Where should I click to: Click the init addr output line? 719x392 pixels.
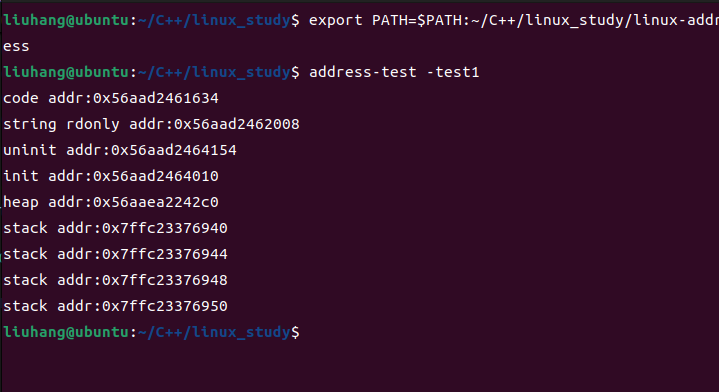click(x=111, y=176)
